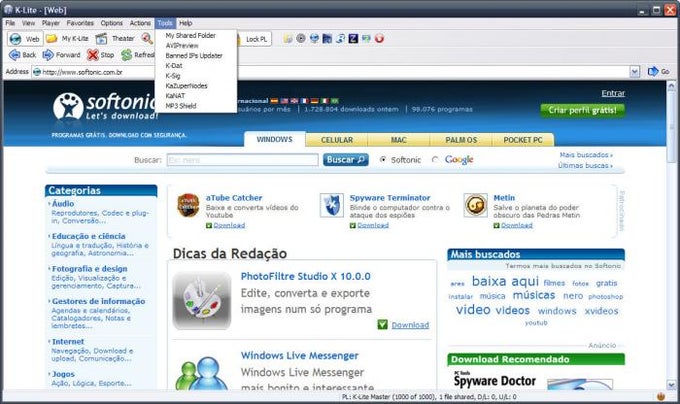Select the Google search radio button
Image resolution: width=680 pixels, height=404 pixels.
coord(435,160)
